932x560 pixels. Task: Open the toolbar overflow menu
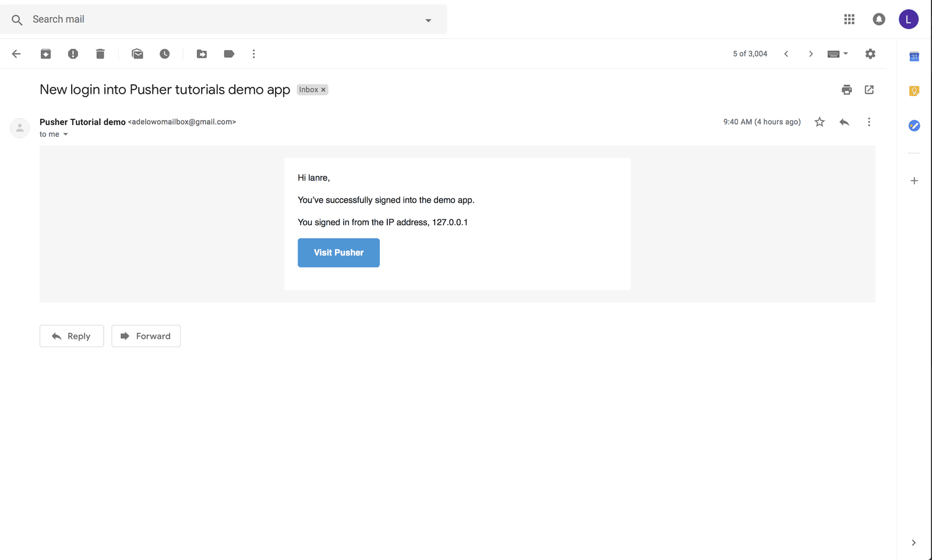click(253, 54)
